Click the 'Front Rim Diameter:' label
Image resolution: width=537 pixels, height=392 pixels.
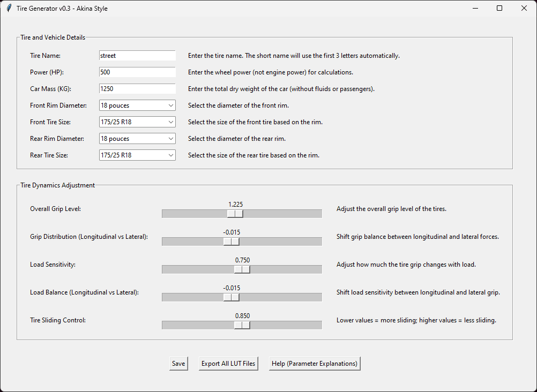58,105
